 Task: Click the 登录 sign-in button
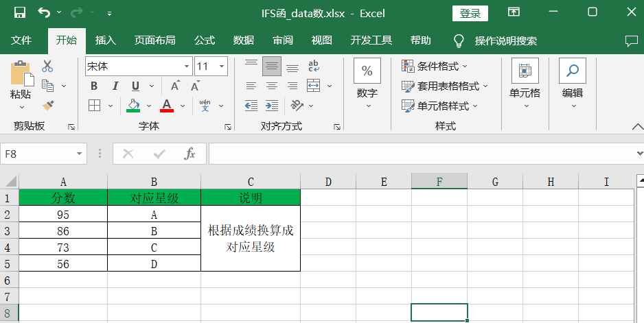(470, 13)
